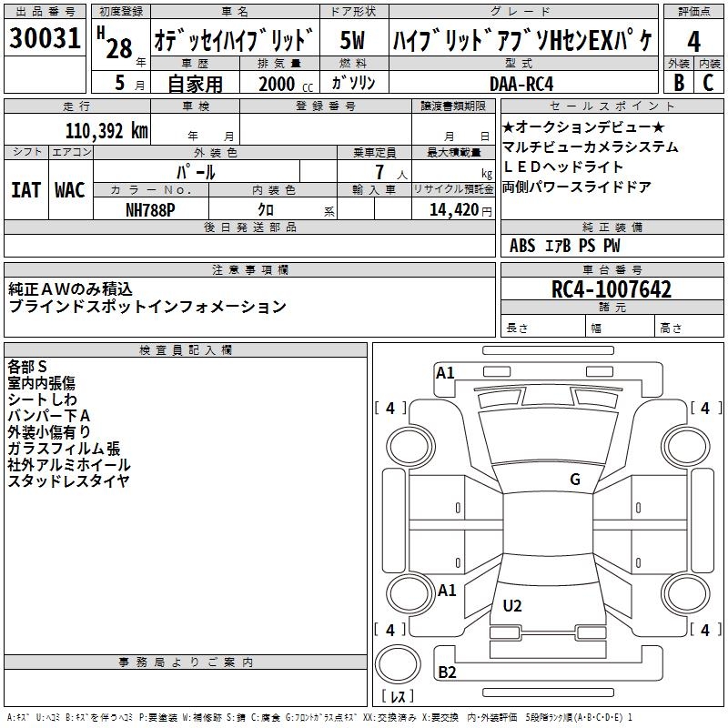The width and height of the screenshot is (728, 728).
Task: Click the 後日発送部品 header
Action: [249, 227]
